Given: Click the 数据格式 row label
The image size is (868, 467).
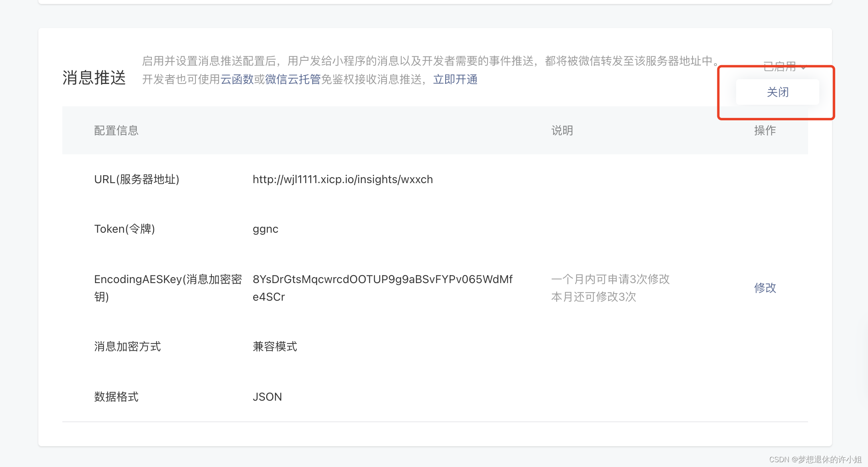Looking at the screenshot, I should (x=116, y=397).
